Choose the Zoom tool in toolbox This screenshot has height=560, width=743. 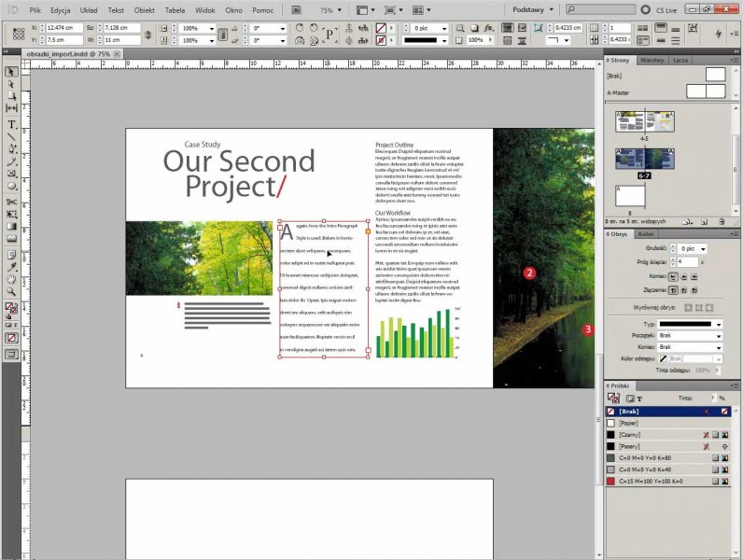pyautogui.click(x=12, y=291)
